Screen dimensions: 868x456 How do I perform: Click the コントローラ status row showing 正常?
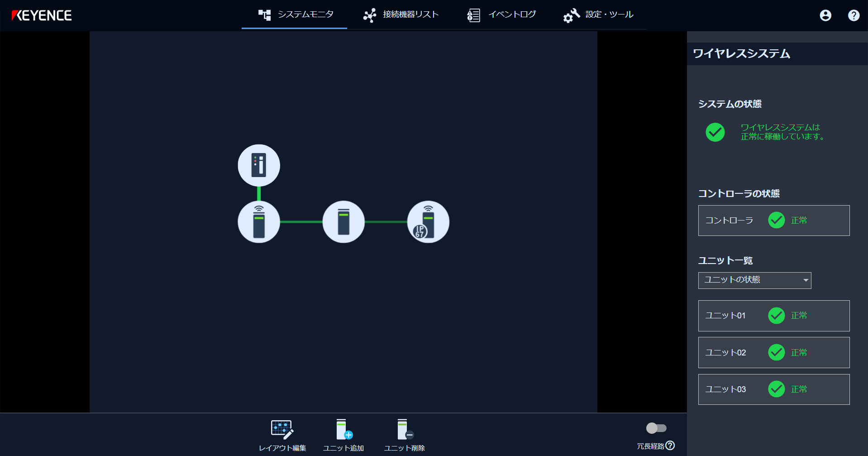pyautogui.click(x=773, y=221)
